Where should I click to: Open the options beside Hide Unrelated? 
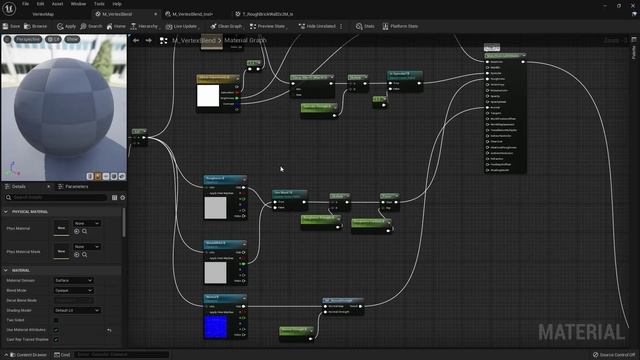pyautogui.click(x=341, y=26)
